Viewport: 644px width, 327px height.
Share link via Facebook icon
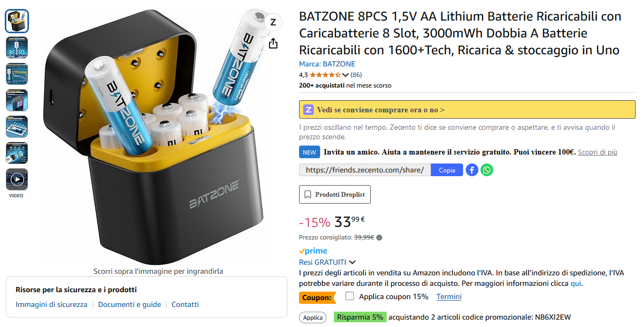coord(472,170)
